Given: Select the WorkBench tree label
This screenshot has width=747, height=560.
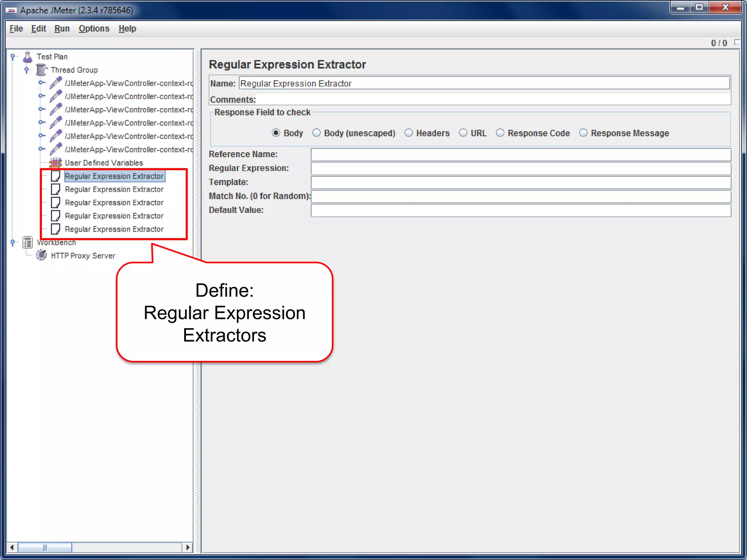Looking at the screenshot, I should [x=57, y=243].
